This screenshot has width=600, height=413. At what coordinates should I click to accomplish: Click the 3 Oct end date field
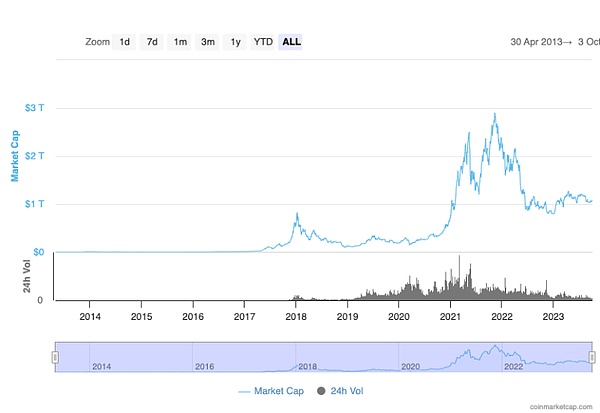click(588, 42)
